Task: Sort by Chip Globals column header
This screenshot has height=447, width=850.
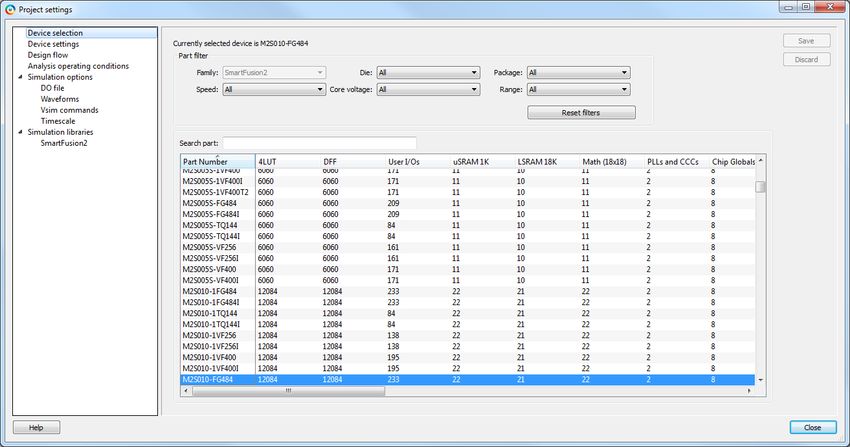Action: [x=733, y=161]
